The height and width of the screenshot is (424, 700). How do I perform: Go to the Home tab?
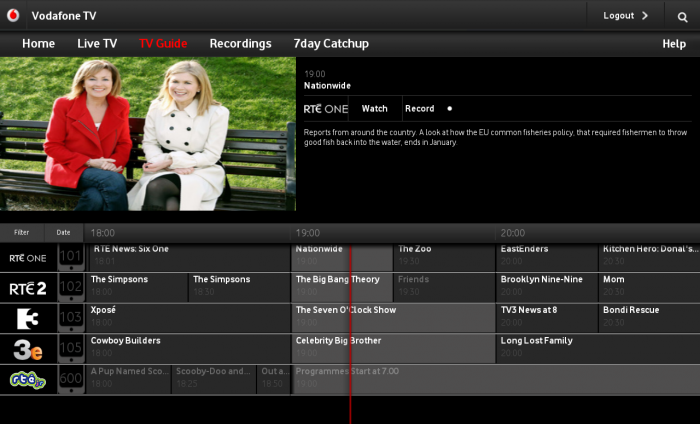(x=38, y=44)
